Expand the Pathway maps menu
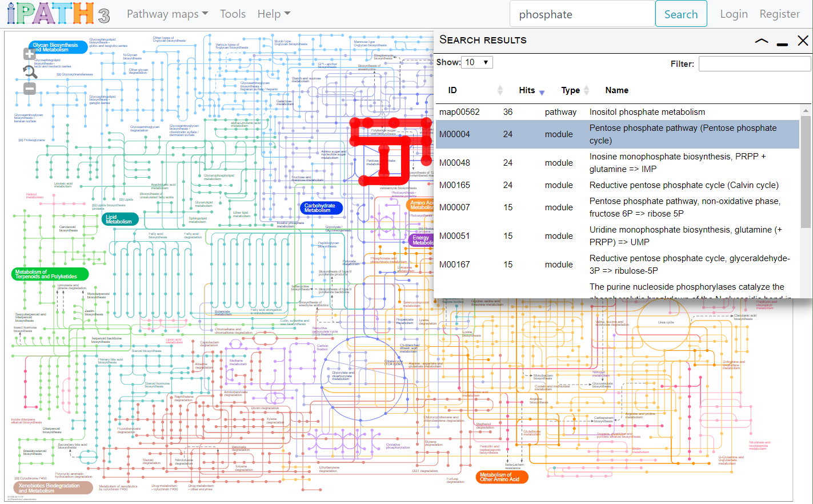813x504 pixels. click(167, 14)
